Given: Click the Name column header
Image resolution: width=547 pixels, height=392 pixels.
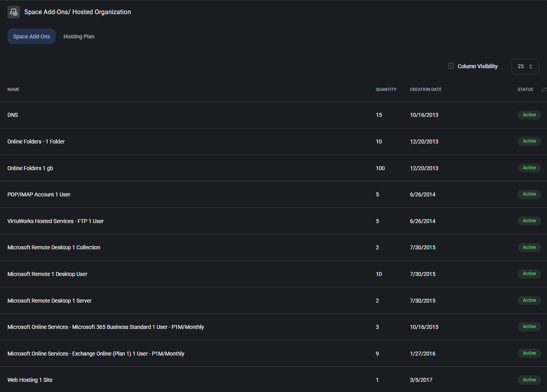Looking at the screenshot, I should (x=13, y=89).
